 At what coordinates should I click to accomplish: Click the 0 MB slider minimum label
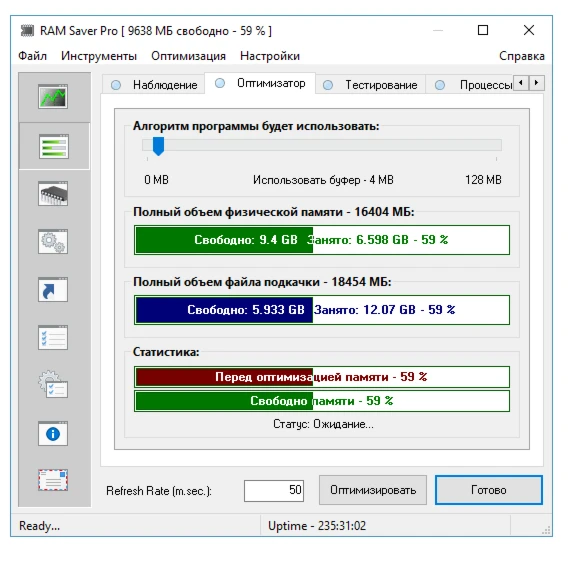(156, 180)
